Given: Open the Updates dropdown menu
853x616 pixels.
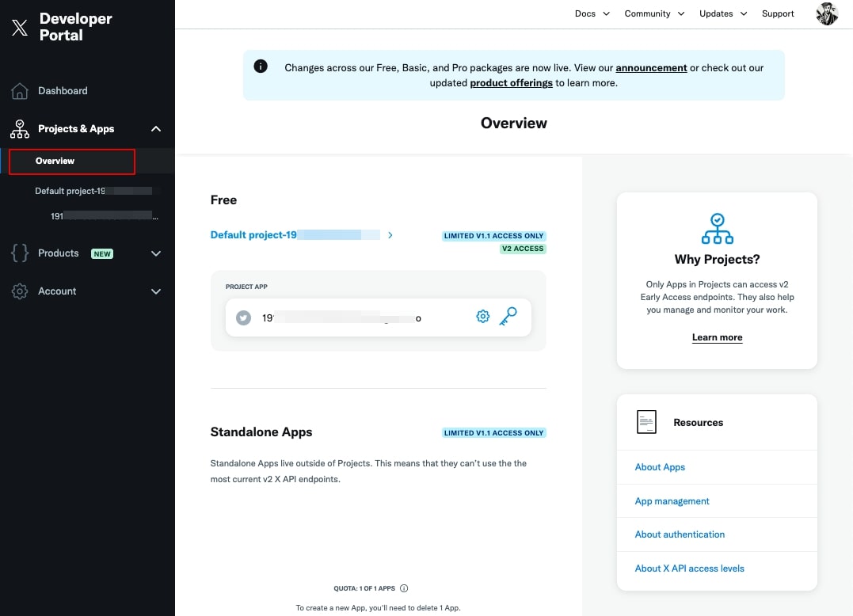Looking at the screenshot, I should click(x=722, y=13).
